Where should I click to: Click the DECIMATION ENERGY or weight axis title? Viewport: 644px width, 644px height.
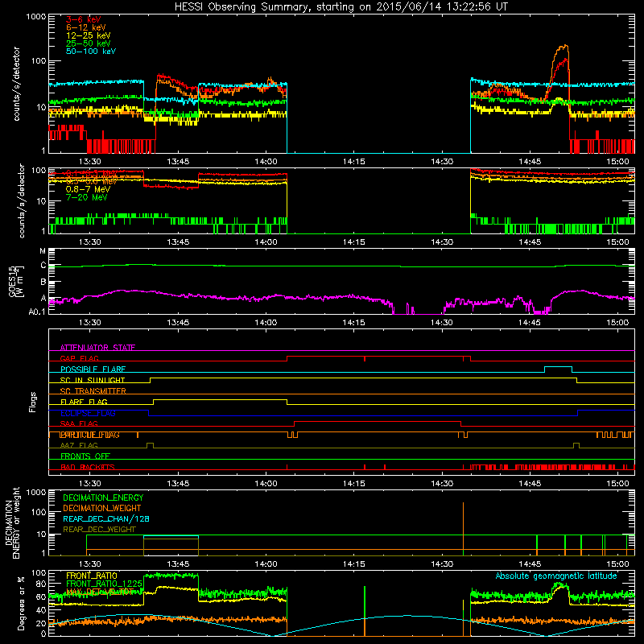[x=12, y=522]
